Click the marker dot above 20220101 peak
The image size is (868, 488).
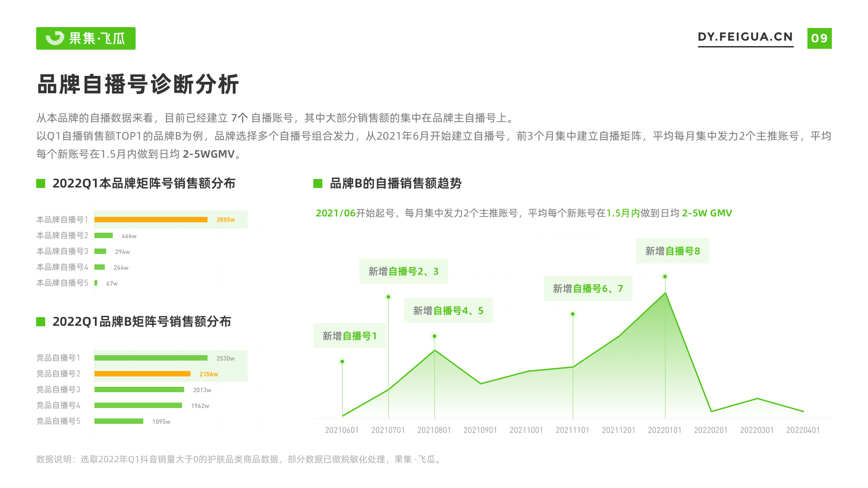665,277
